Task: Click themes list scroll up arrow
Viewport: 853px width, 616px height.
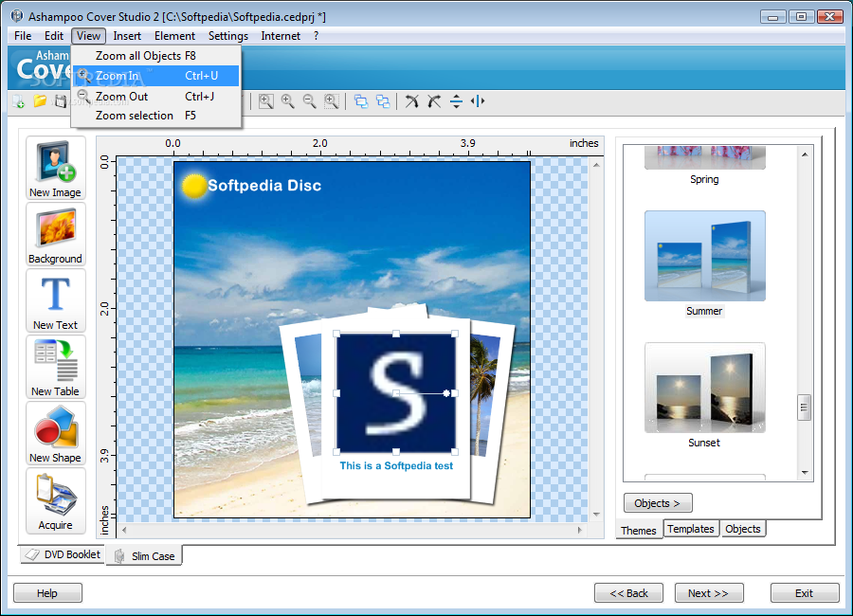Action: click(x=805, y=154)
